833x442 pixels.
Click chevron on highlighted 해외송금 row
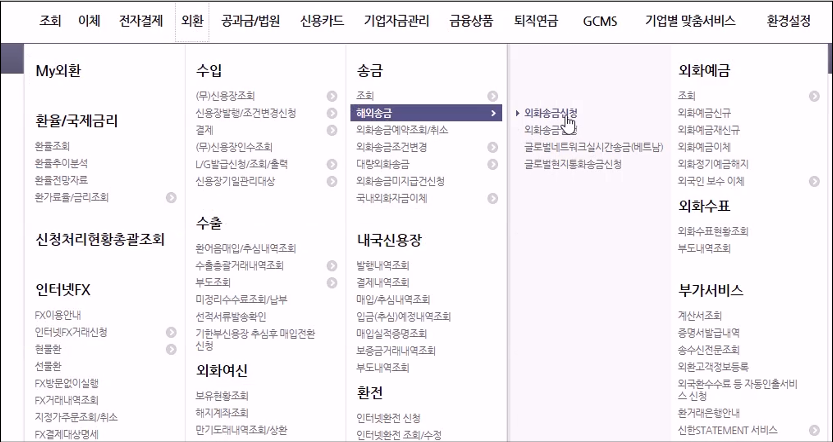point(493,113)
